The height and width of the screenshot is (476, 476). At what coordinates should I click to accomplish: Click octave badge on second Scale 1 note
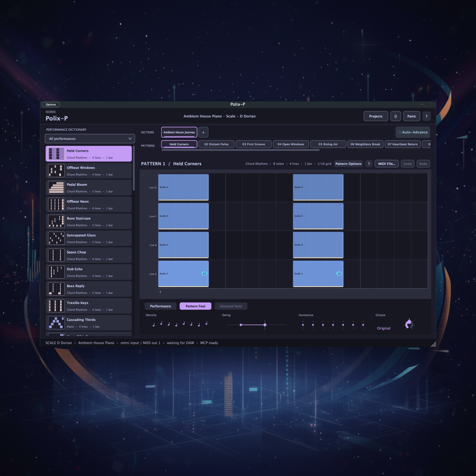click(x=339, y=274)
